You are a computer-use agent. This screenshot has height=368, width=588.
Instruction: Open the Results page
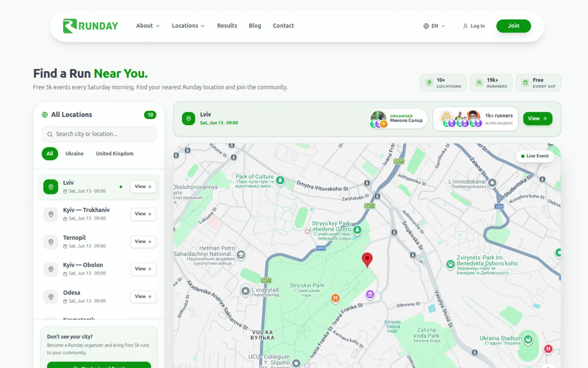point(227,26)
